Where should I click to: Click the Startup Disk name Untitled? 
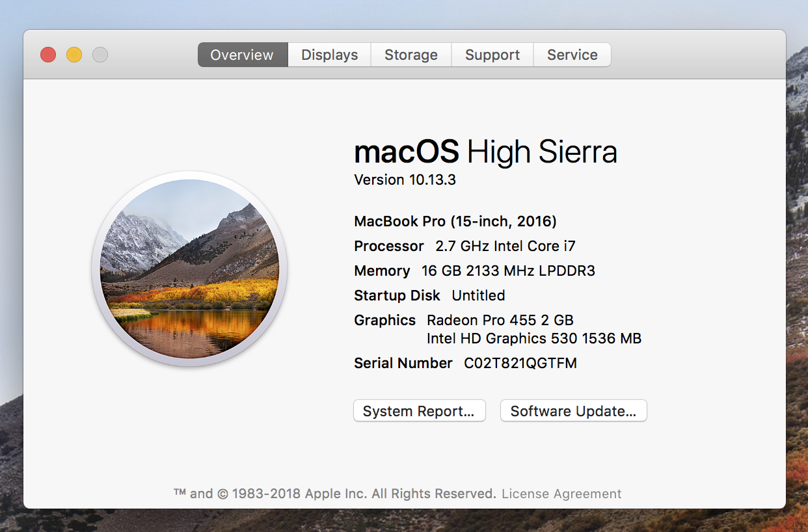(478, 296)
